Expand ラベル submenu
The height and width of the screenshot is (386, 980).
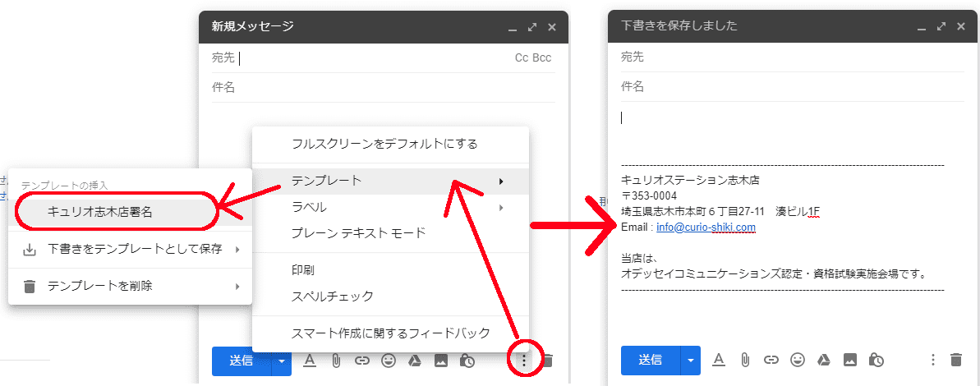390,207
